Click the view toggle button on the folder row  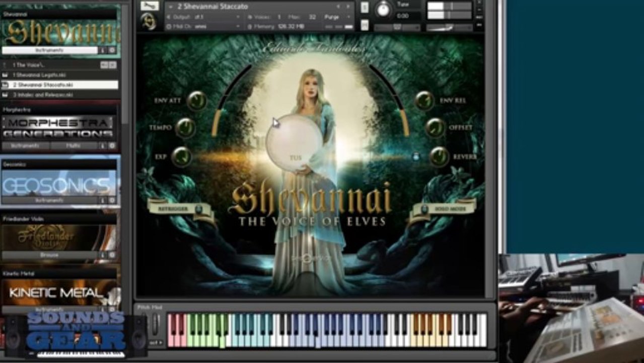[x=104, y=65]
